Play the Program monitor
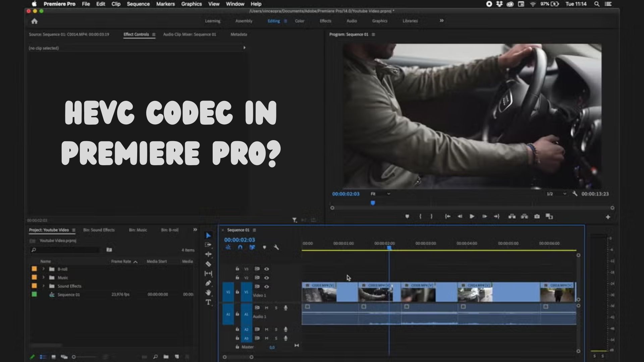644x362 pixels. click(x=472, y=217)
